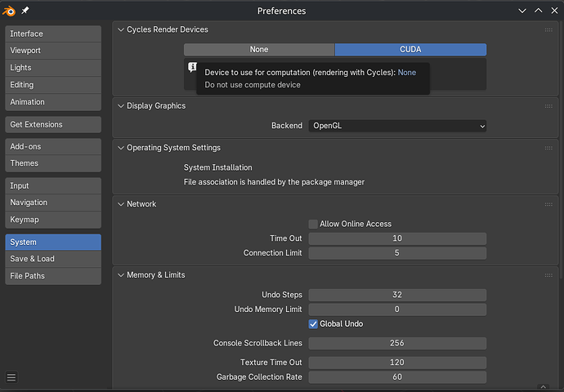Disable the Global Undo checkbox
Viewport: 564px width, 392px height.
pos(313,324)
